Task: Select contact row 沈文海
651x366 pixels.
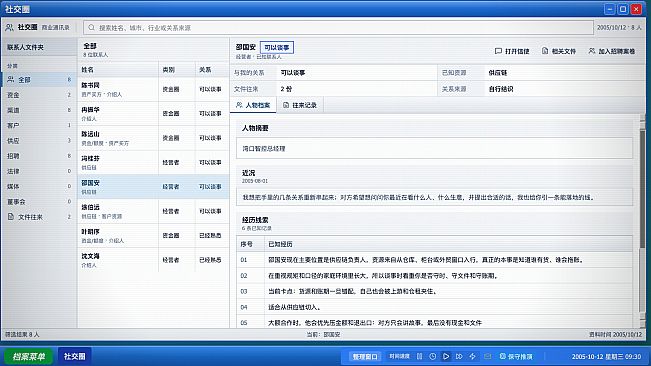Action: [153, 260]
